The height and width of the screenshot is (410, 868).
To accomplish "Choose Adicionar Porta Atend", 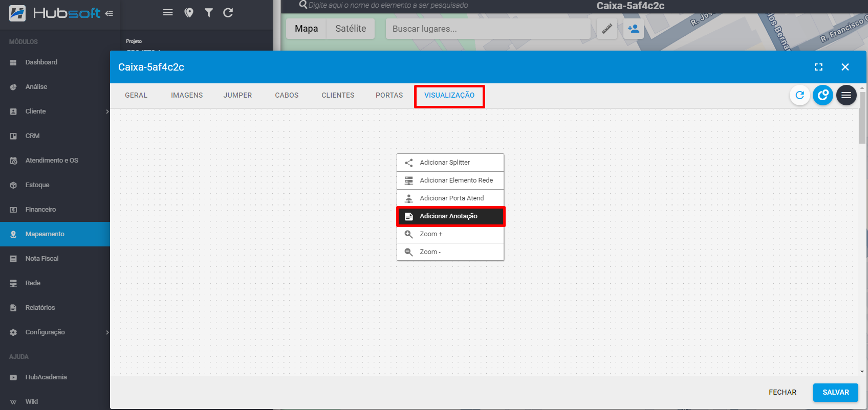I will tap(450, 198).
